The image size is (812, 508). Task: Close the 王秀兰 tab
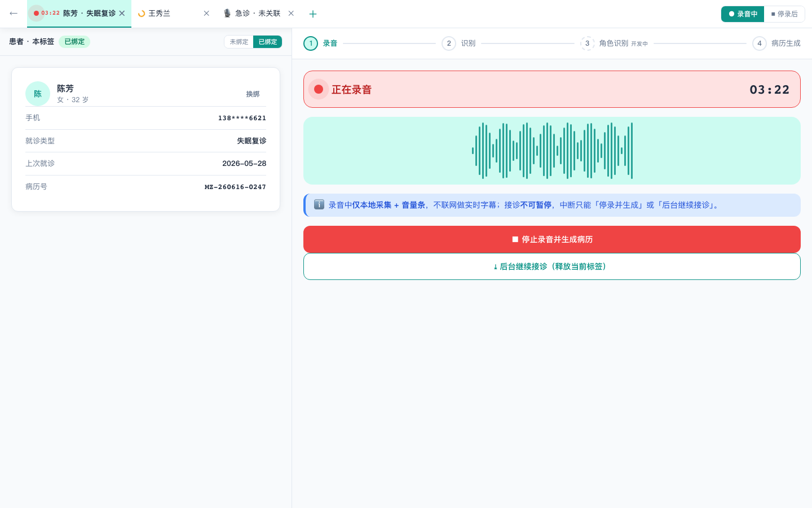point(206,14)
